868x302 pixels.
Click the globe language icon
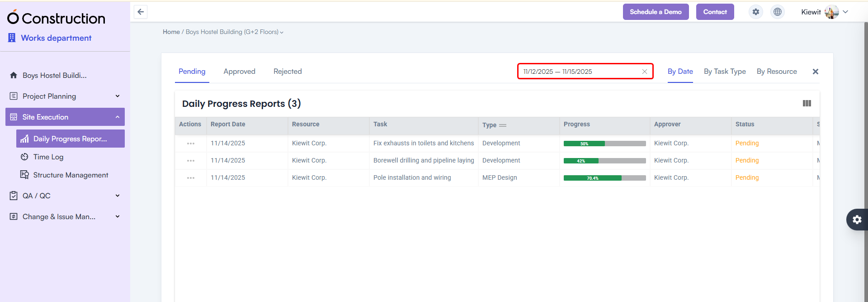click(x=778, y=12)
